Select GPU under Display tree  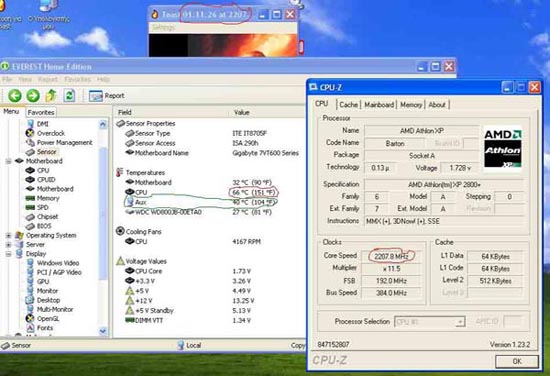(x=43, y=282)
